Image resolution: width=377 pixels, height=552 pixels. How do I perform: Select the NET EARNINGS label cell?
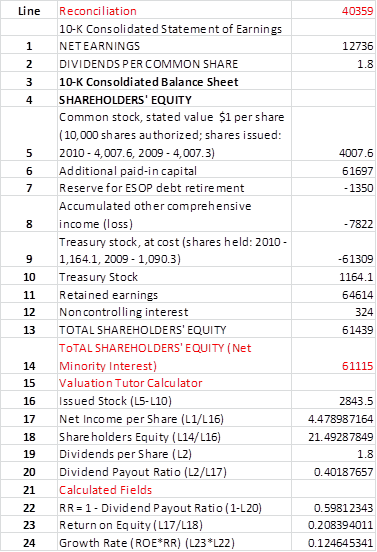pos(174,46)
